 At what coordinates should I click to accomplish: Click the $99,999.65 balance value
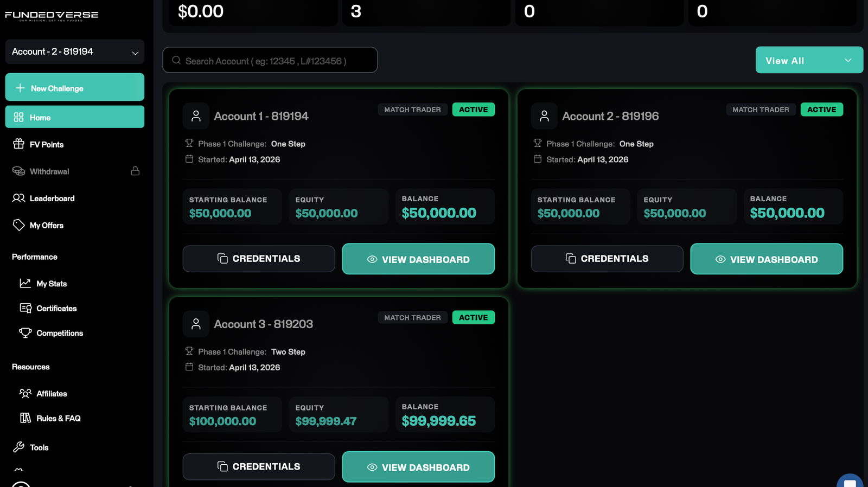point(439,421)
